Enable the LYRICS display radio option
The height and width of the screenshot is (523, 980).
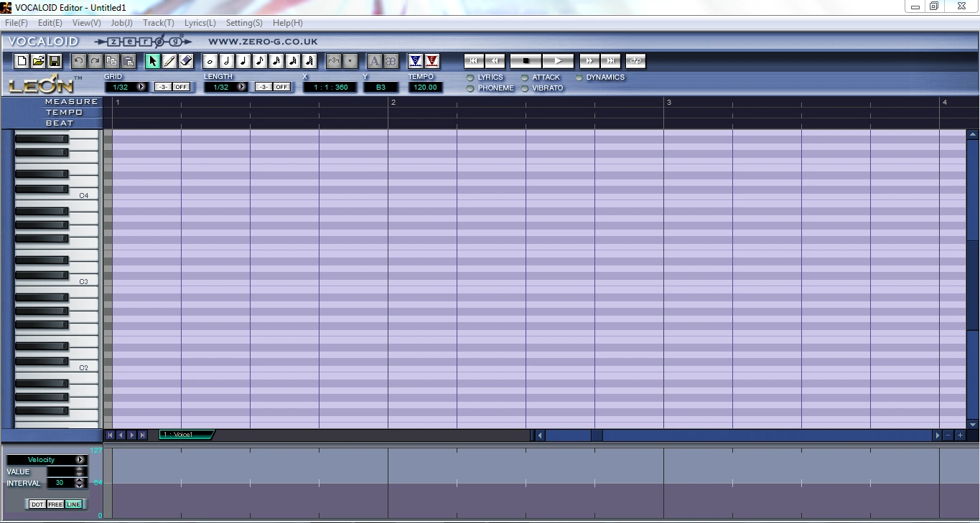point(470,77)
